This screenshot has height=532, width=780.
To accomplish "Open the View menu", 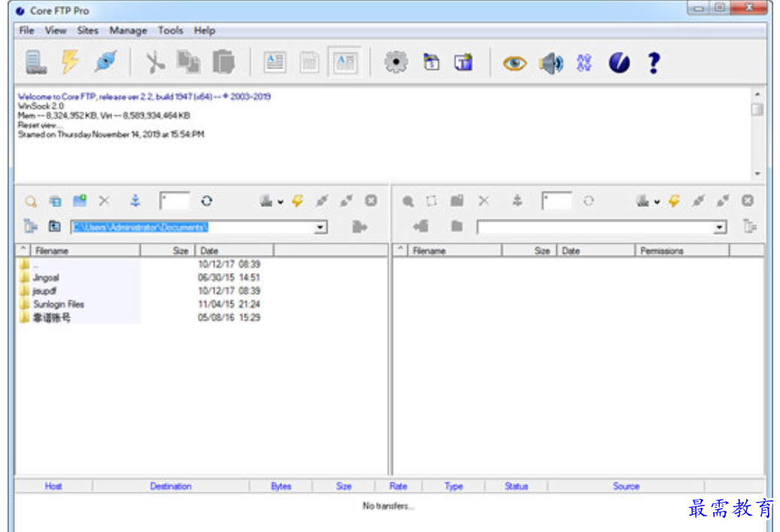I will (x=55, y=30).
